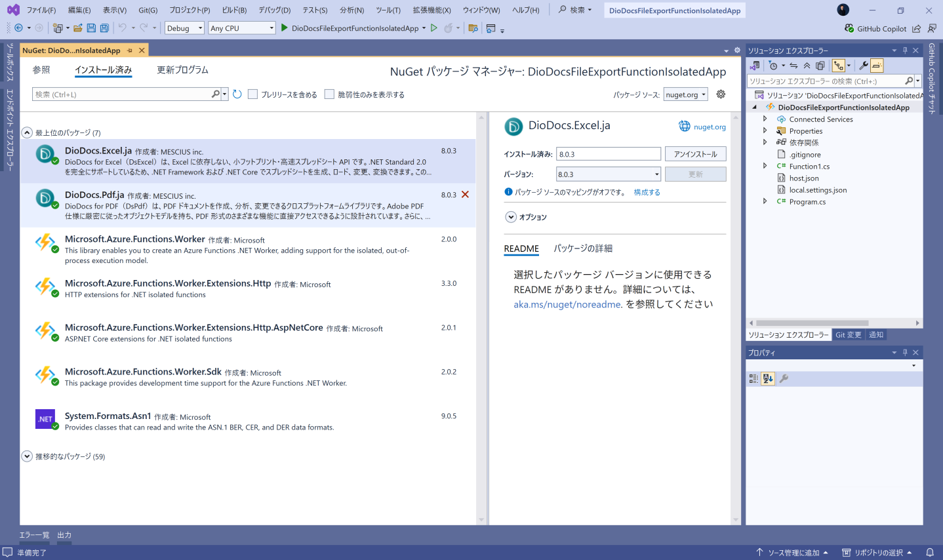This screenshot has height=560, width=943.
Task: Click the find in files folder icon
Action: 473,28
